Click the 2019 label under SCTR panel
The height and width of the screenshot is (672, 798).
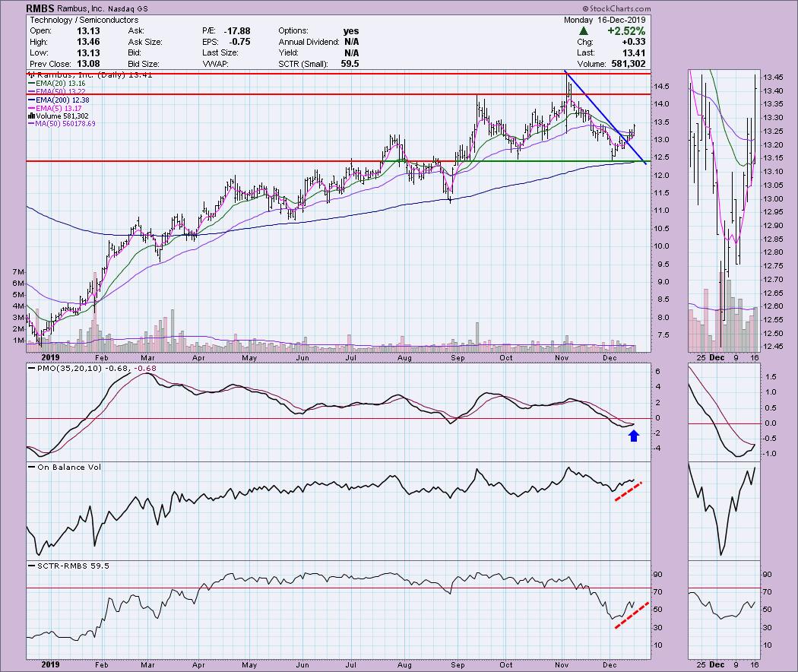coord(50,664)
